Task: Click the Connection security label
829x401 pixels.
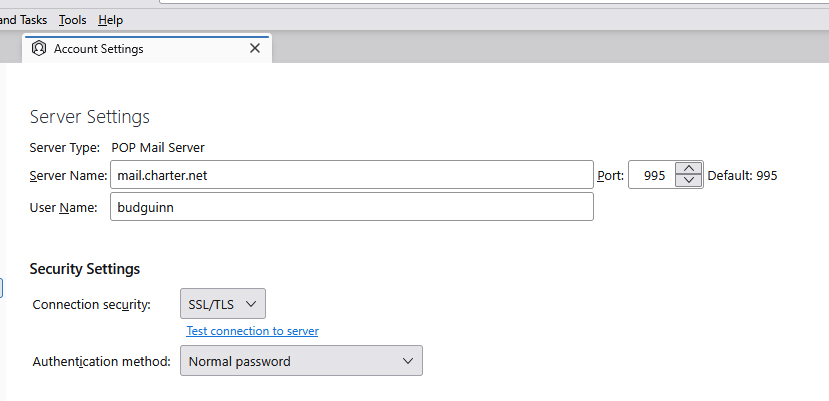Action: 91,305
